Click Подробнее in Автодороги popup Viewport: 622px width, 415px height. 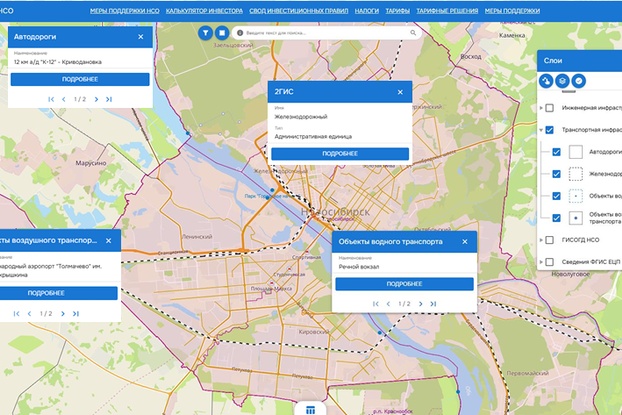coord(80,79)
